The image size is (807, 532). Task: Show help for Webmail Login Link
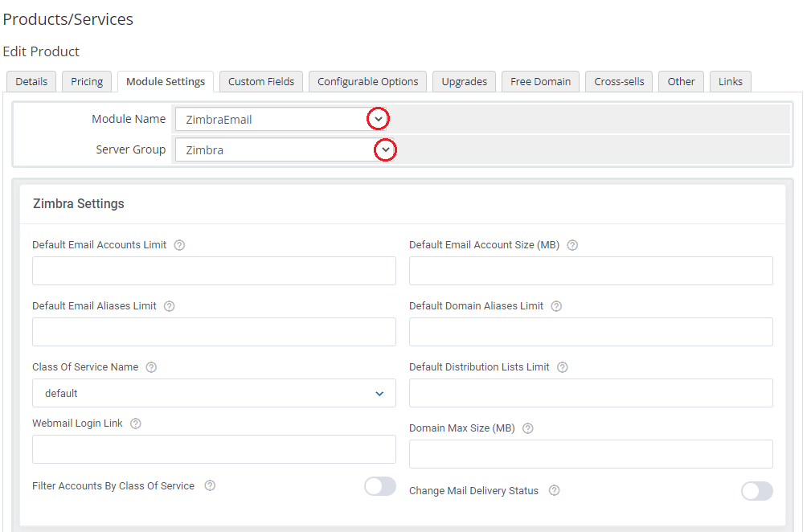135,424
